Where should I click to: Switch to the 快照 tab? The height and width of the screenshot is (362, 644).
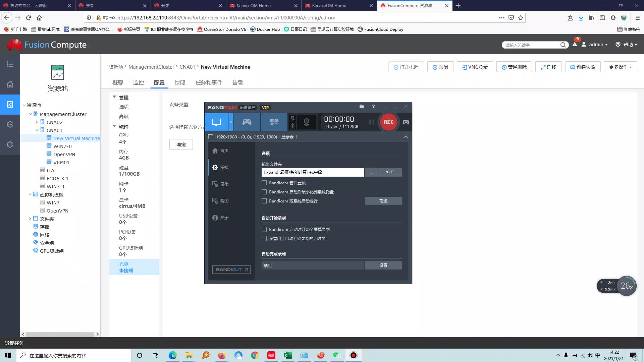tap(180, 83)
